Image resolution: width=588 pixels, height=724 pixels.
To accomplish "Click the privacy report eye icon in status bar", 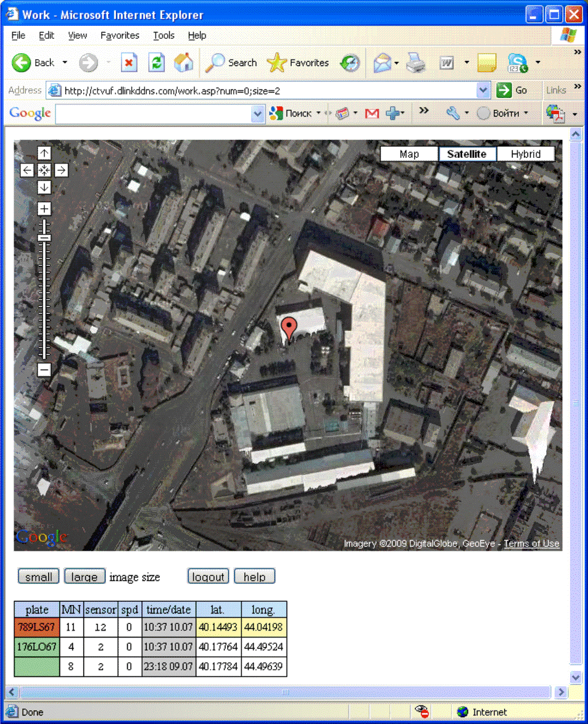I will click(421, 712).
